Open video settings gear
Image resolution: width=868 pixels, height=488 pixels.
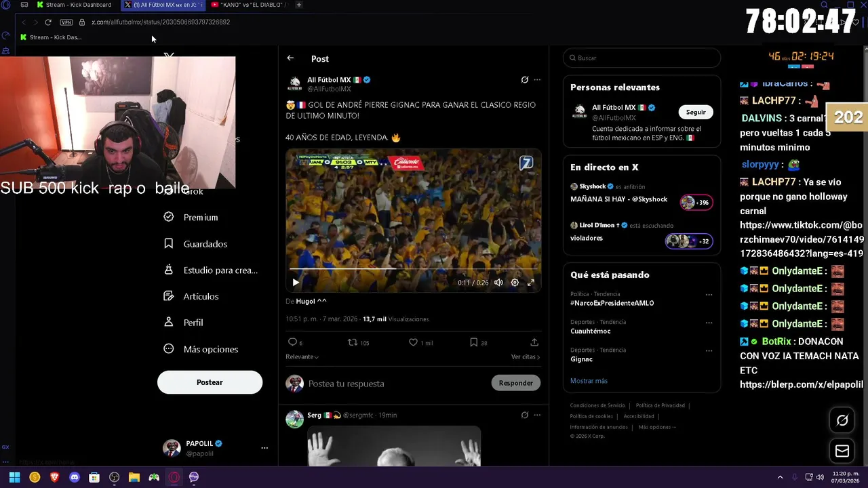point(515,283)
